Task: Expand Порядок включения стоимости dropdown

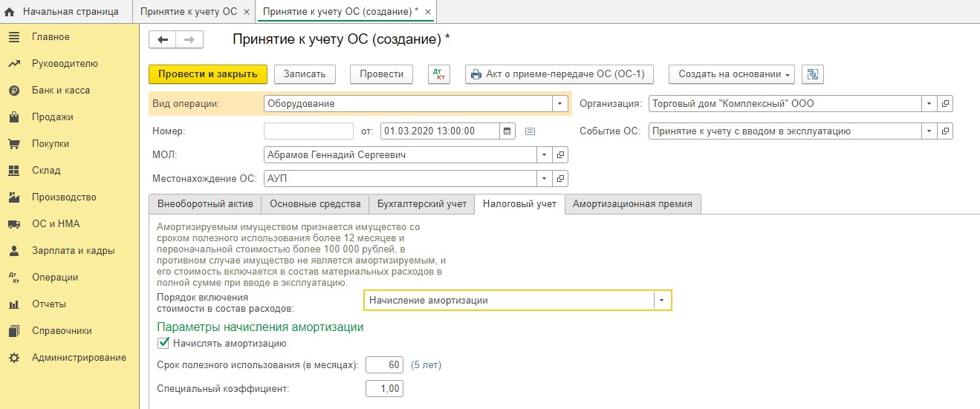Action: tap(662, 301)
